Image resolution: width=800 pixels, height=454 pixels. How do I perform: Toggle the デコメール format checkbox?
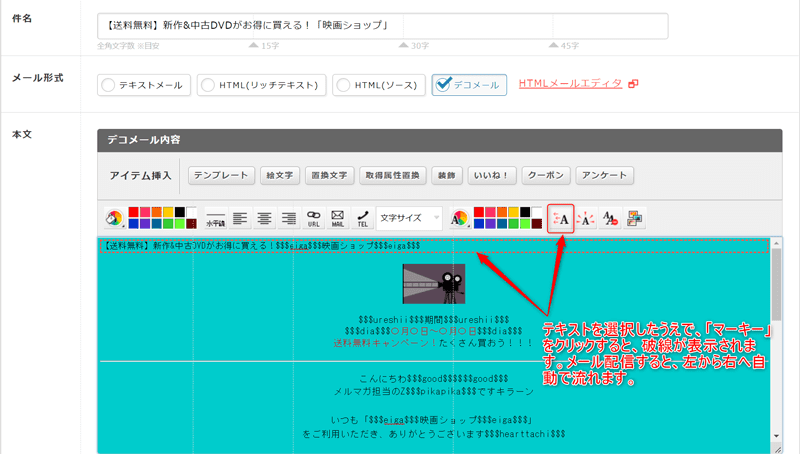(x=470, y=85)
